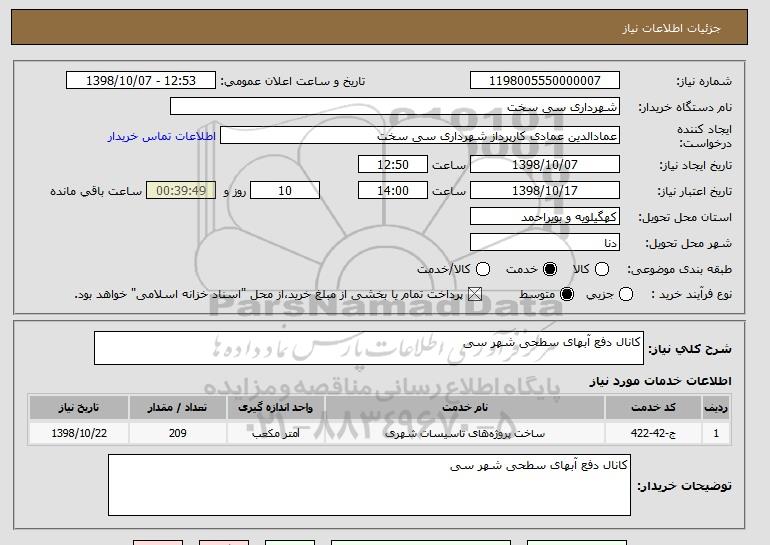The width and height of the screenshot is (770, 545).
Task: Click the service code cell ج-42-422
Action: (x=653, y=433)
